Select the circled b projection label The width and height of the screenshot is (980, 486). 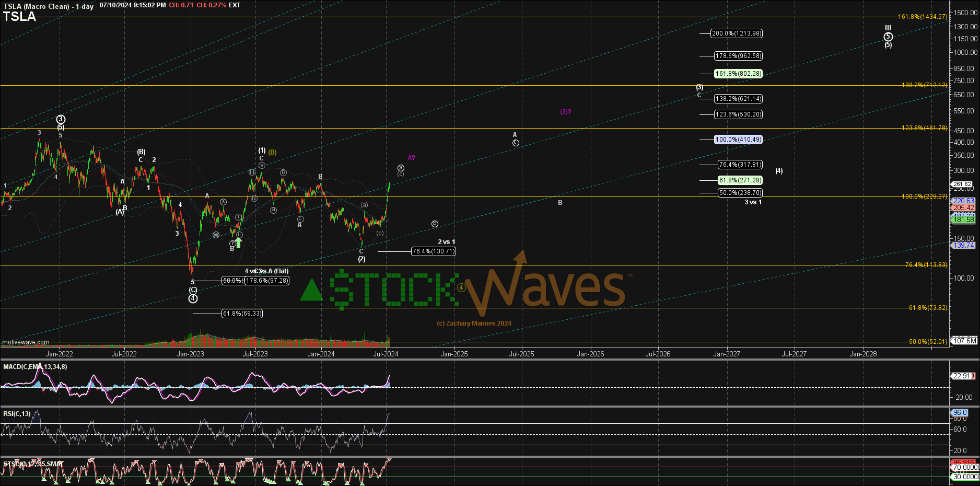tap(435, 224)
